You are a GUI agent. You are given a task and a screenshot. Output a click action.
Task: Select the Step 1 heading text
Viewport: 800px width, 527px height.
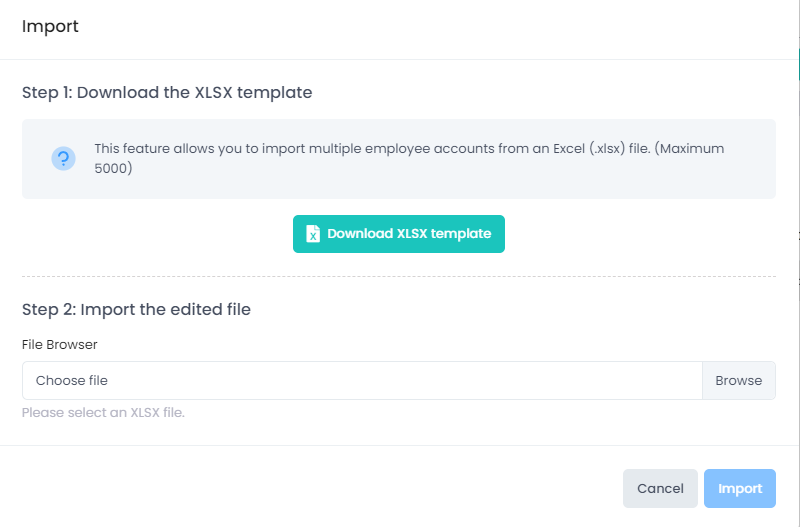click(x=167, y=92)
